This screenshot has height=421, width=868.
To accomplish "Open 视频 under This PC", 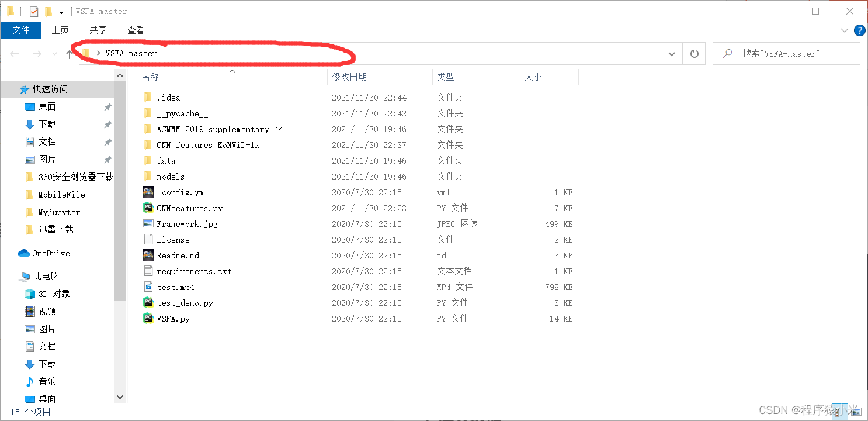I will coord(47,311).
